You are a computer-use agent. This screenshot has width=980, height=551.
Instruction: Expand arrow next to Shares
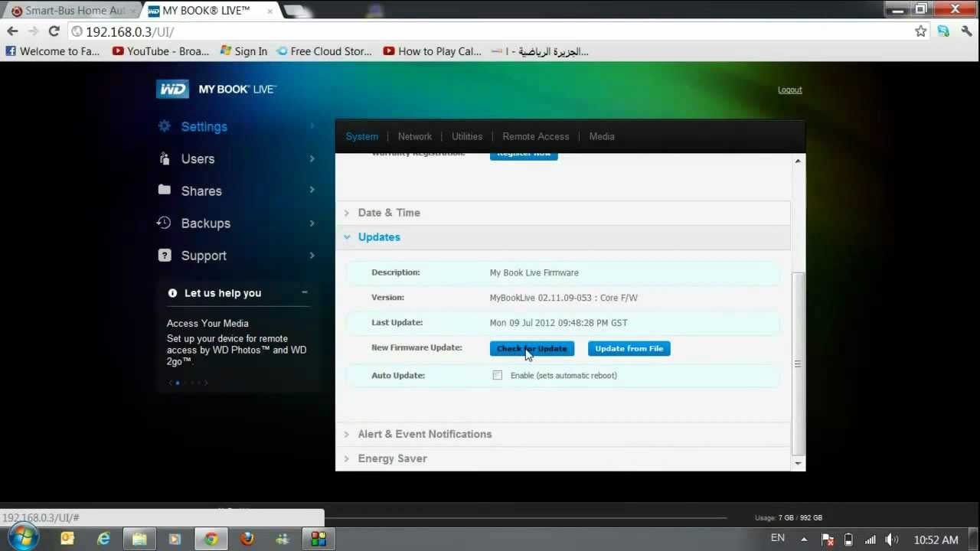(x=312, y=190)
